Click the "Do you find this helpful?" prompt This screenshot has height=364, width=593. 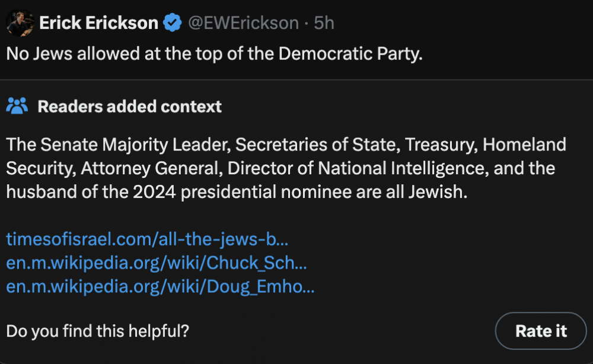click(x=98, y=331)
